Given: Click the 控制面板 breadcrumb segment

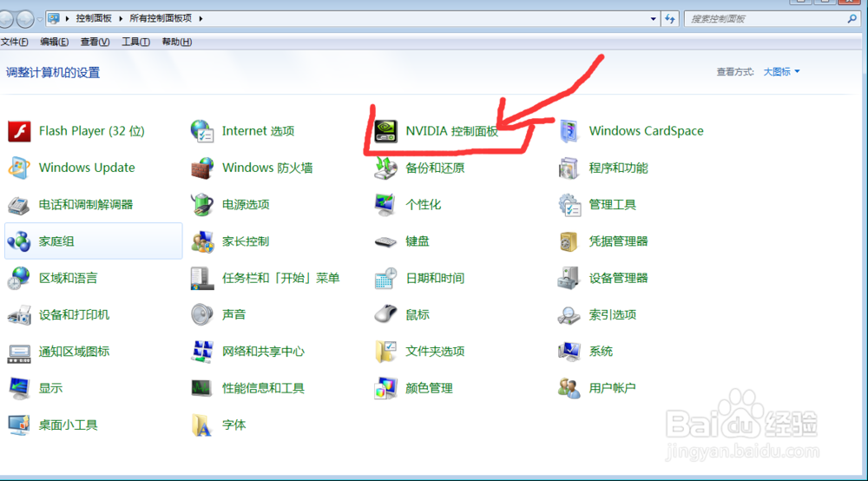Looking at the screenshot, I should pos(94,18).
